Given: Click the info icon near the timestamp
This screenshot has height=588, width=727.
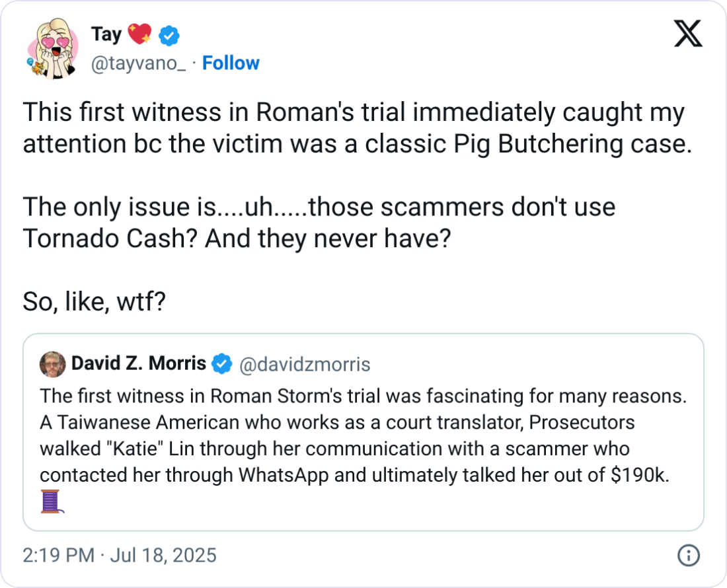Looking at the screenshot, I should point(689,556).
